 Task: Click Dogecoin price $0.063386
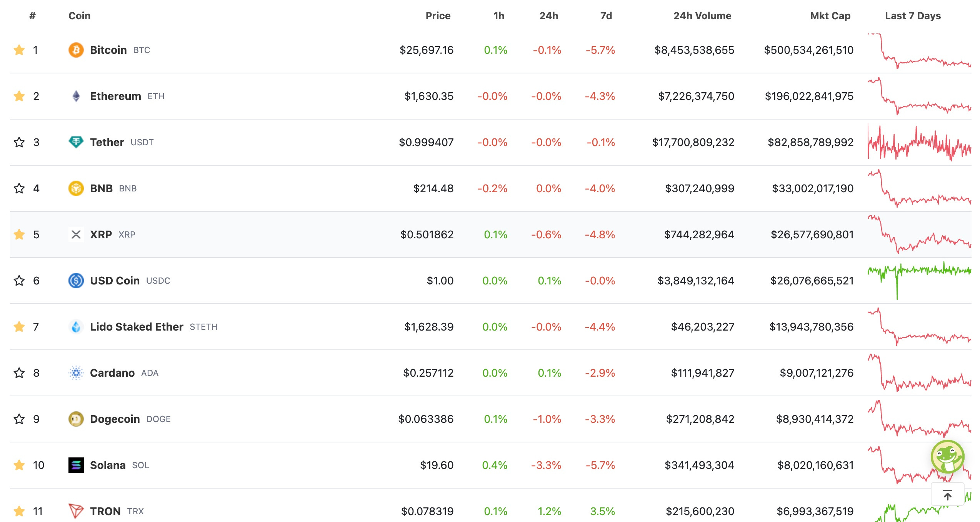pyautogui.click(x=426, y=419)
